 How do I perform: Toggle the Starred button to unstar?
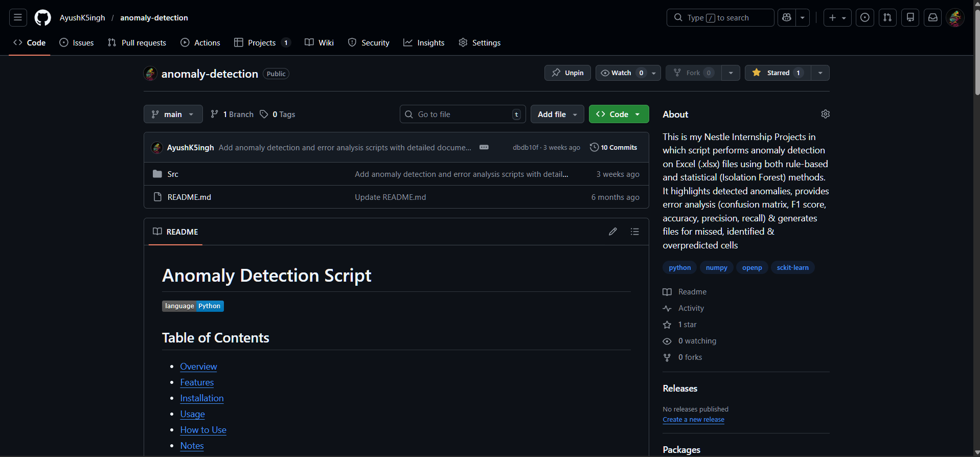coord(778,73)
